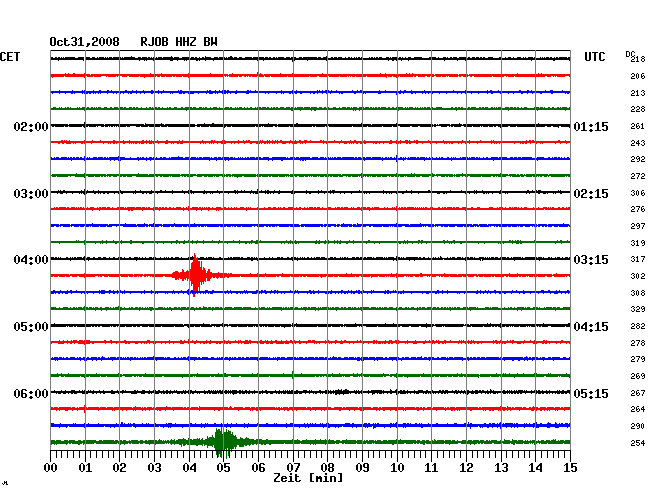Click the DC offset value 213
The height and width of the screenshot is (494, 650).
click(x=638, y=93)
